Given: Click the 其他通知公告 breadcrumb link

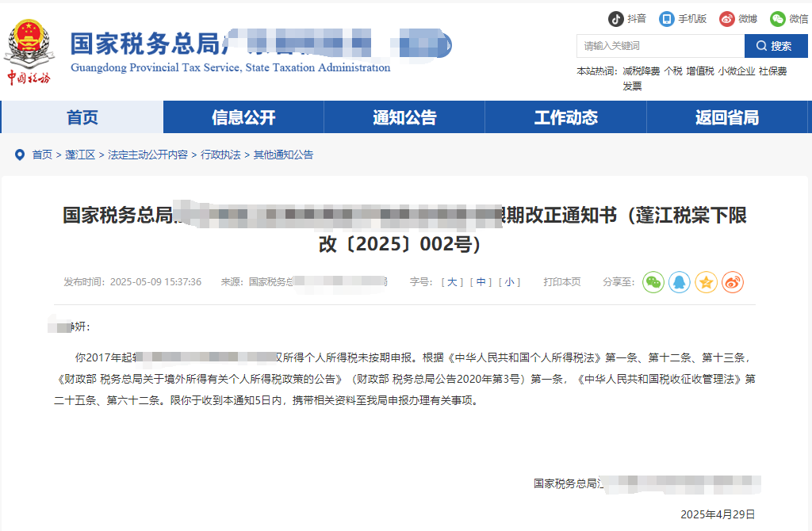Looking at the screenshot, I should pyautogui.click(x=283, y=155).
